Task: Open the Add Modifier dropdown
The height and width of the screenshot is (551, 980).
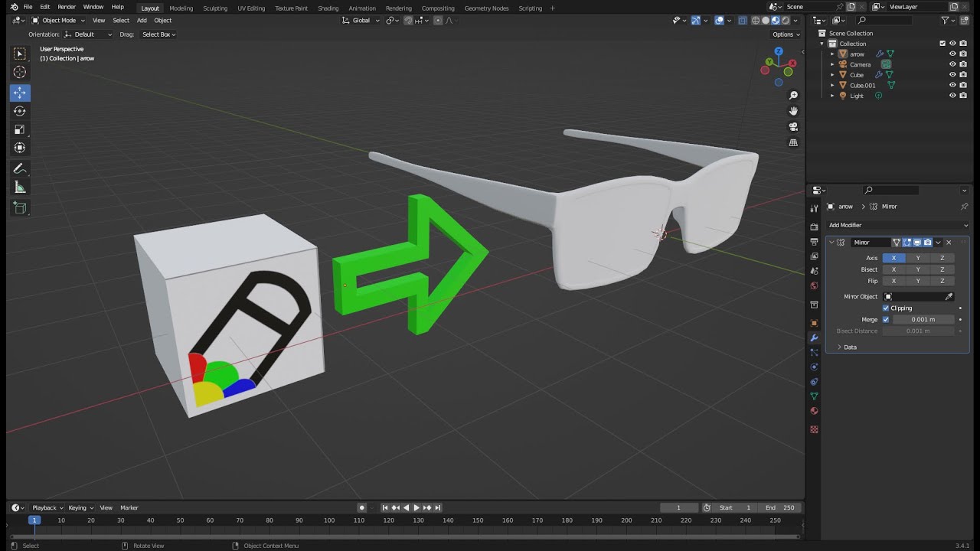Action: coord(897,225)
